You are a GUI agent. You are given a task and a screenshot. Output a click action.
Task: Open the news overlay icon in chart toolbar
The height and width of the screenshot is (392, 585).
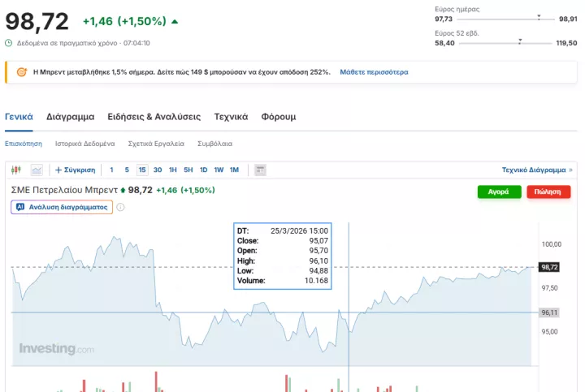click(260, 170)
